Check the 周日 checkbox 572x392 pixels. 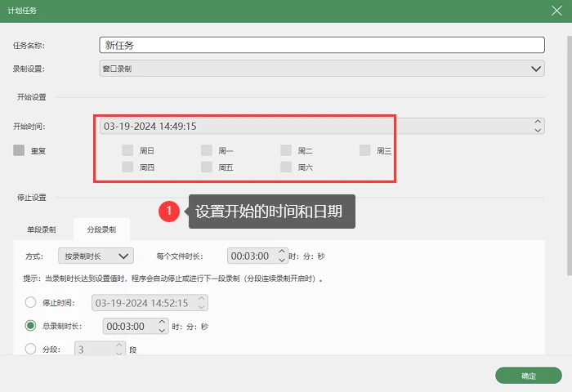127,150
